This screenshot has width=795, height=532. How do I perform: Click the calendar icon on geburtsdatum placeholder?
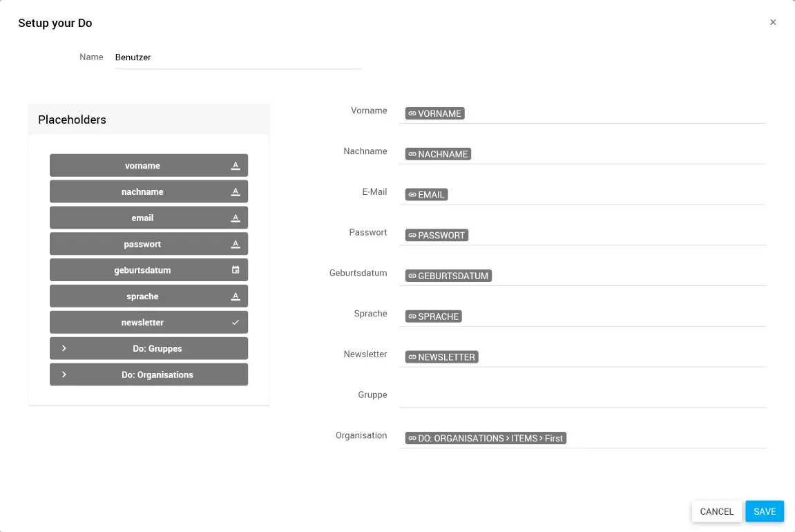236,270
